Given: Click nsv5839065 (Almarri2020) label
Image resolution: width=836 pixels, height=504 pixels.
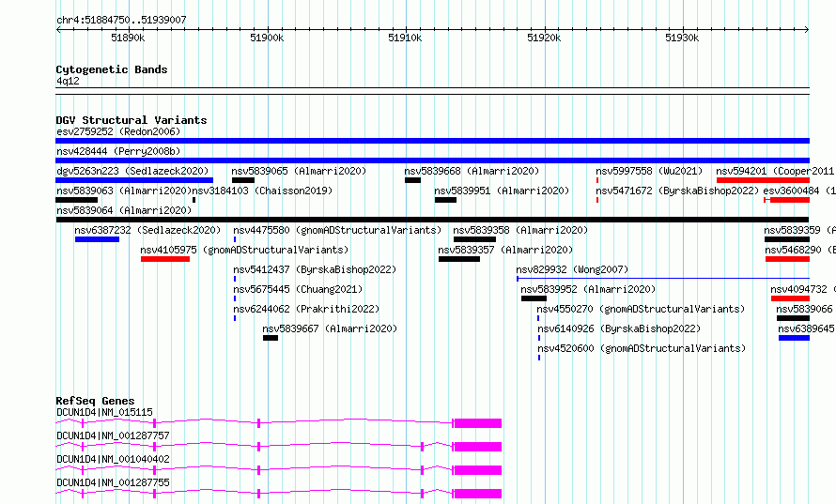Looking at the screenshot, I should [299, 171].
